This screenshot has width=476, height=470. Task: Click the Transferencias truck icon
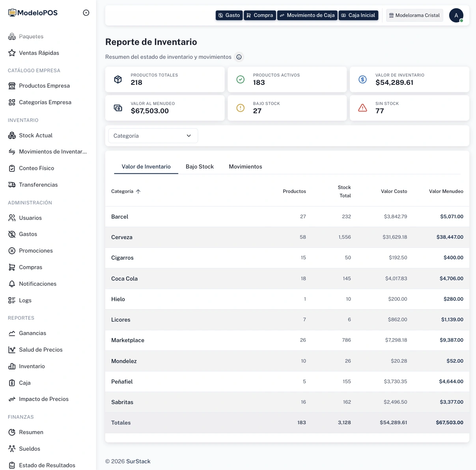click(x=12, y=185)
